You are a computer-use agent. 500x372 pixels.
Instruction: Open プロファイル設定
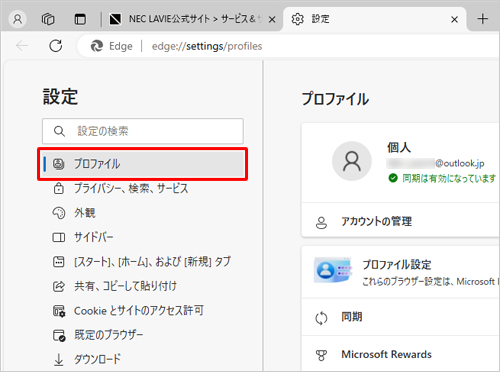point(400,272)
